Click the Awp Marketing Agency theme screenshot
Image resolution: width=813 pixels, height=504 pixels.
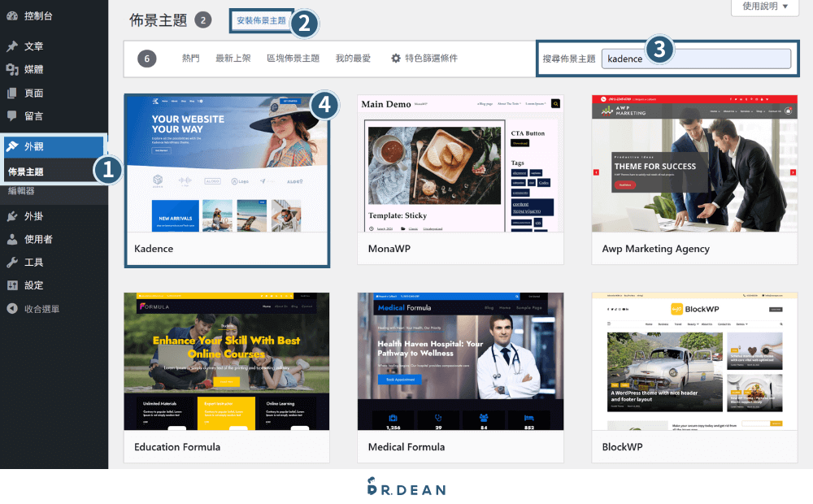[x=694, y=163]
